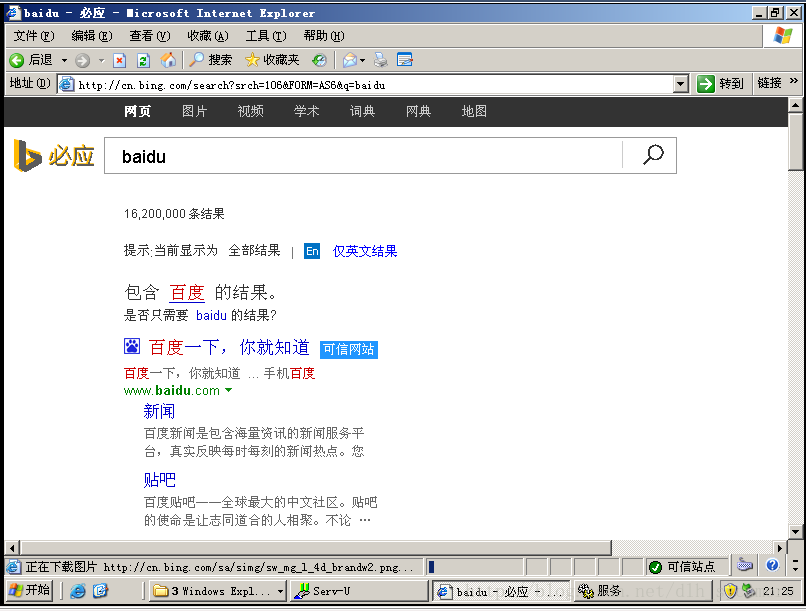Open the 百度一下，你就知道 result title
The height and width of the screenshot is (611, 806).
point(229,347)
